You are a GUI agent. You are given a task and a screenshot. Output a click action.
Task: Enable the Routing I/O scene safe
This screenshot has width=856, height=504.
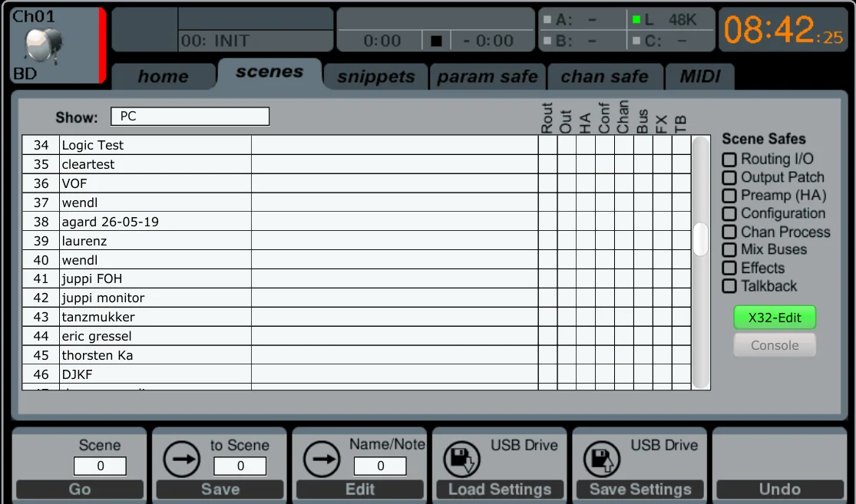tap(729, 160)
